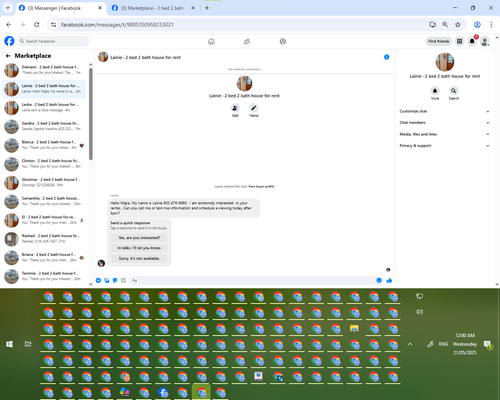Open the View buyer profile link

click(261, 186)
